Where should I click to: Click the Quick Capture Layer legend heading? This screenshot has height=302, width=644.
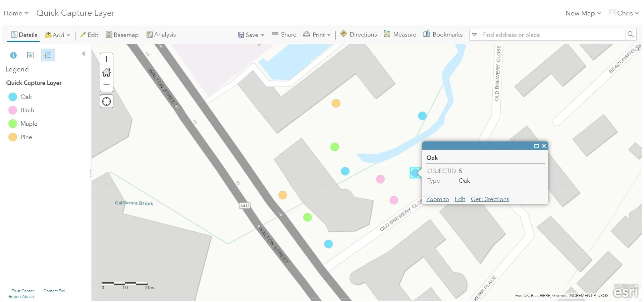[x=34, y=83]
